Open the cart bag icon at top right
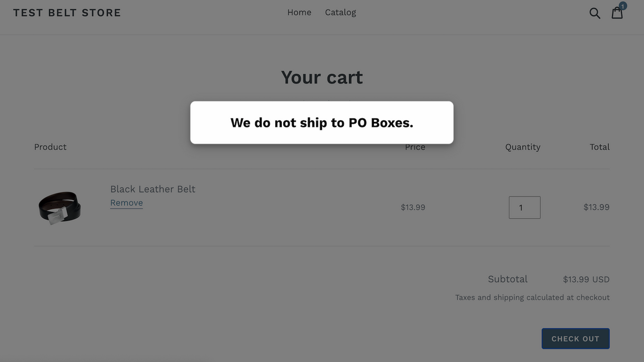Screen dimensions: 644x362 (617, 13)
